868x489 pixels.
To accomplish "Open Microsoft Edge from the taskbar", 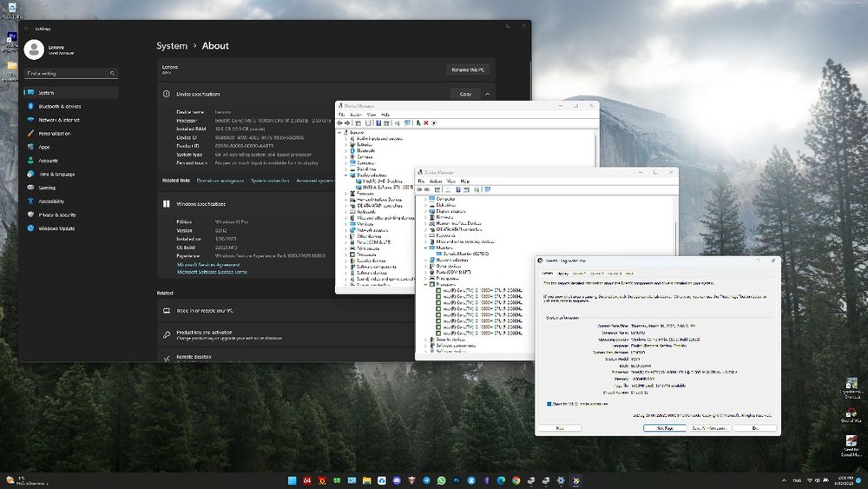I will click(501, 480).
